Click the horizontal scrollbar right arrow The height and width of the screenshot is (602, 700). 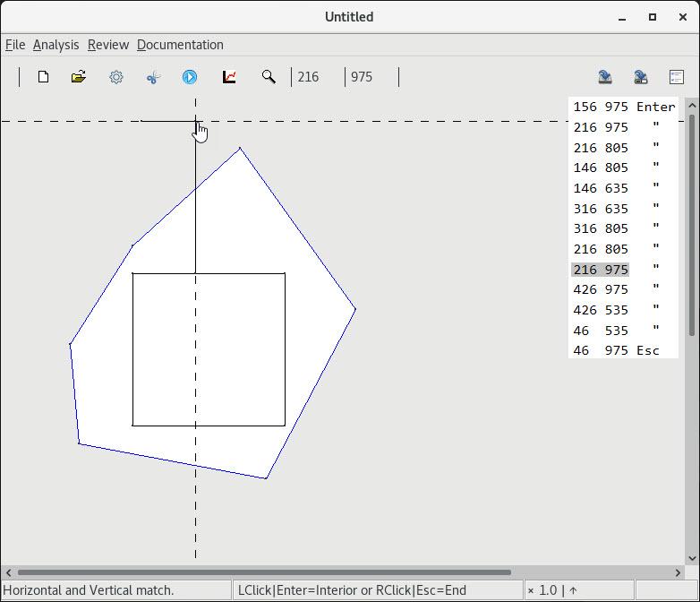679,572
